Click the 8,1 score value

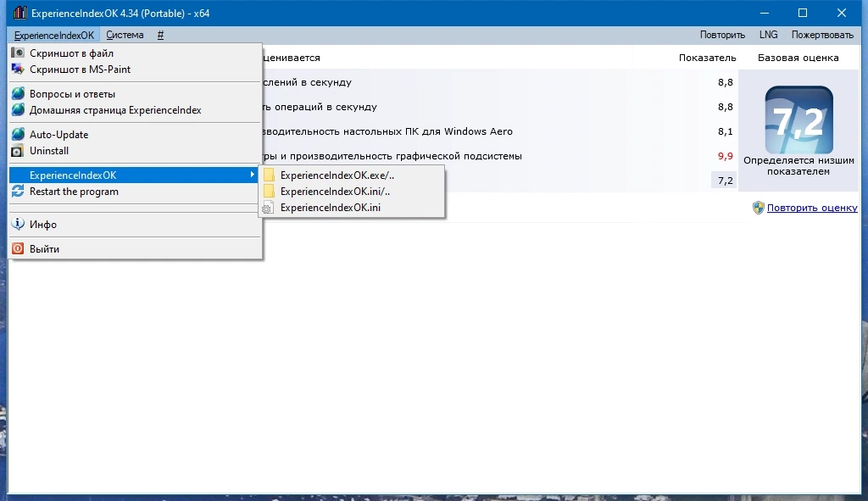coord(726,131)
